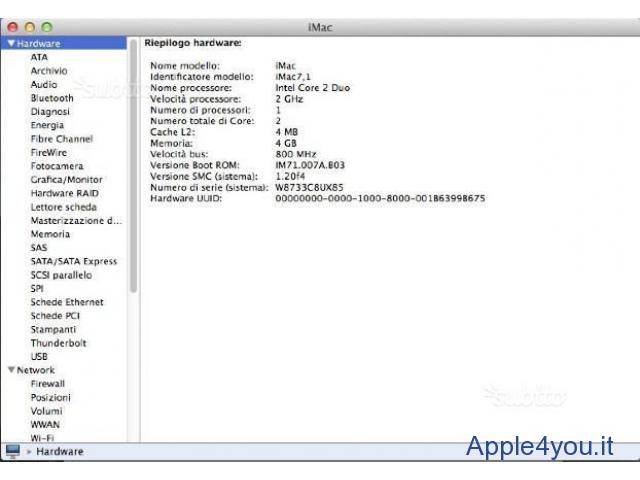
Task: Select Thunderbolt in the sidebar
Action: click(x=58, y=343)
